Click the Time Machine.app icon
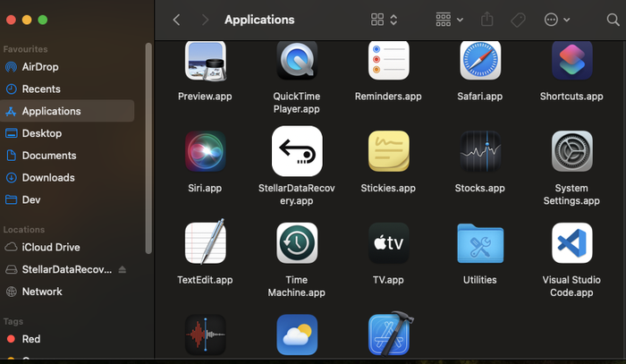 pyautogui.click(x=297, y=243)
